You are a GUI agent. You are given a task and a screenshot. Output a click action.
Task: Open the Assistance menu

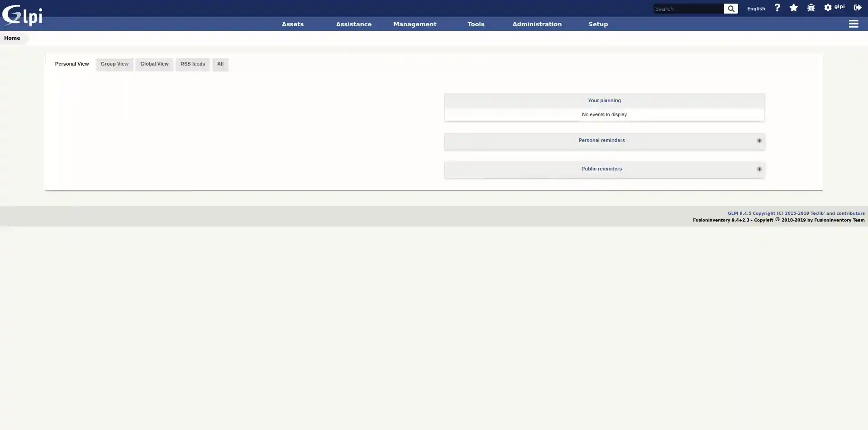tap(353, 24)
